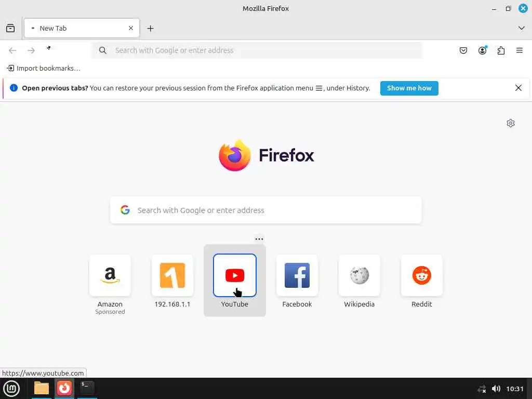
Task: Focus the center Google search box
Action: coord(266,210)
